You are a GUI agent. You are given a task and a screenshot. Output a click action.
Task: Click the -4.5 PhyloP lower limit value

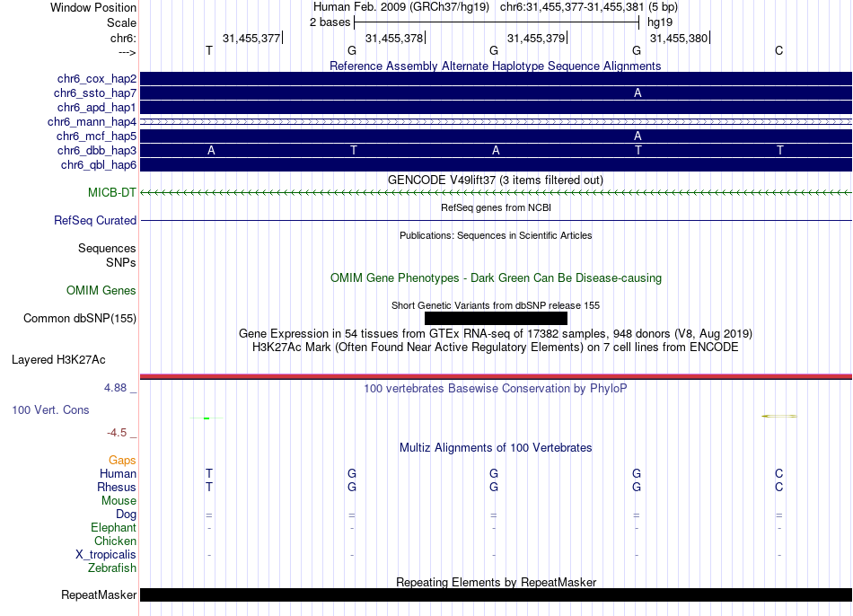[117, 433]
